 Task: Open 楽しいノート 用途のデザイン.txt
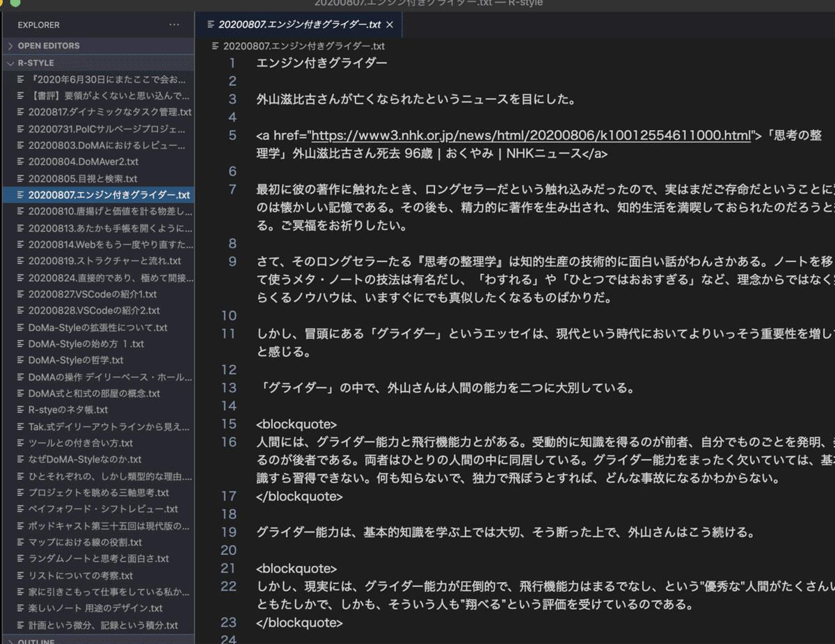click(x=98, y=609)
